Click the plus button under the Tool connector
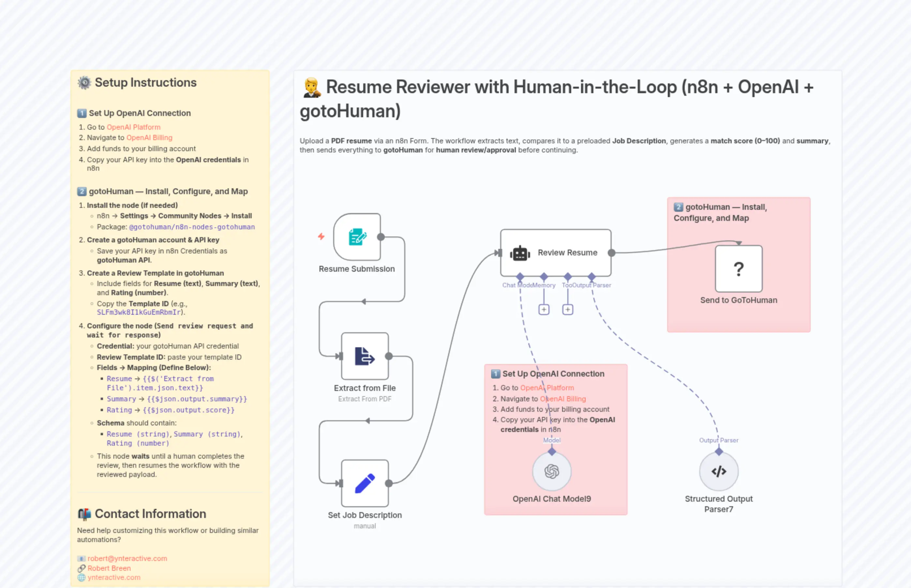 [x=567, y=309]
